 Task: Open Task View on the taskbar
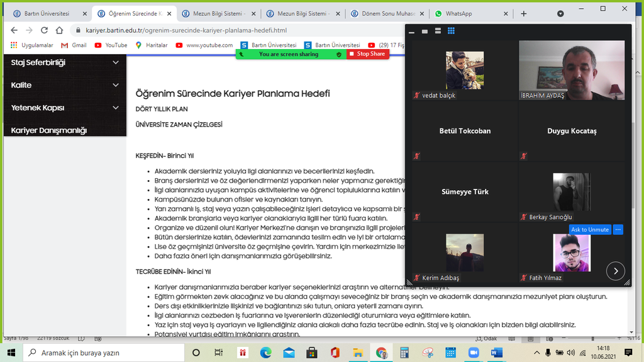[218, 353]
